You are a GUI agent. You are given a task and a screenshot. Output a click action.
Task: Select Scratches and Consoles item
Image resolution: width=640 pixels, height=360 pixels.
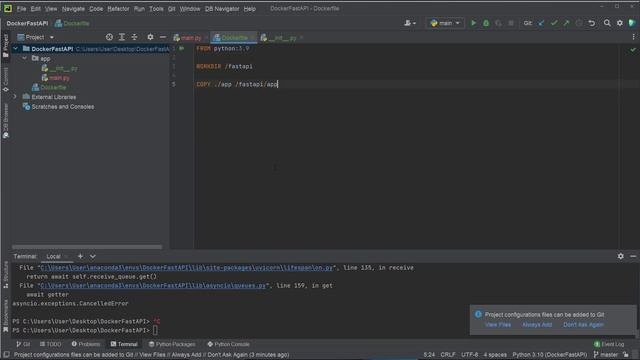(58, 107)
